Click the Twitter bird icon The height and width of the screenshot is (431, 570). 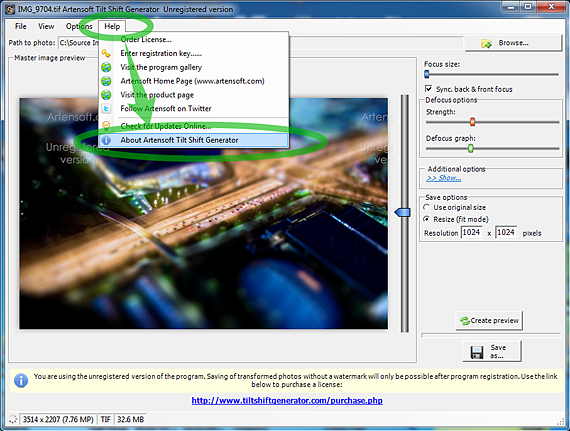[106, 108]
